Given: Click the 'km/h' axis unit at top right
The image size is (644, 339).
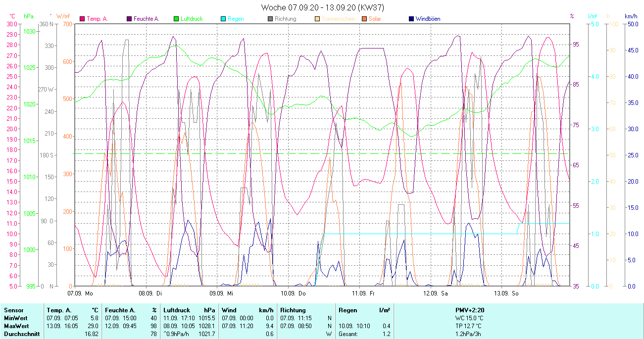Looking at the screenshot, I should [631, 16].
